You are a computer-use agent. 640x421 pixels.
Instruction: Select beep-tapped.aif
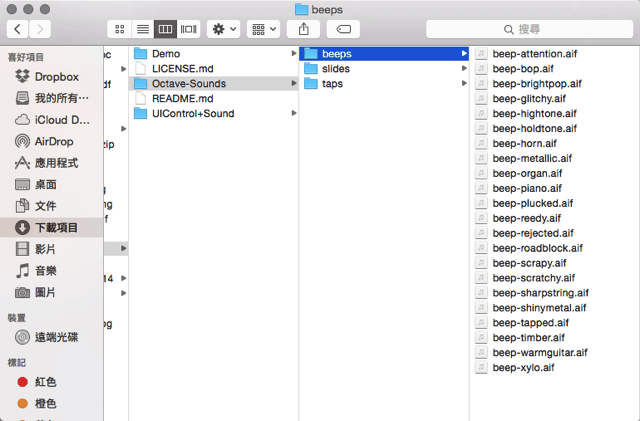(555, 323)
